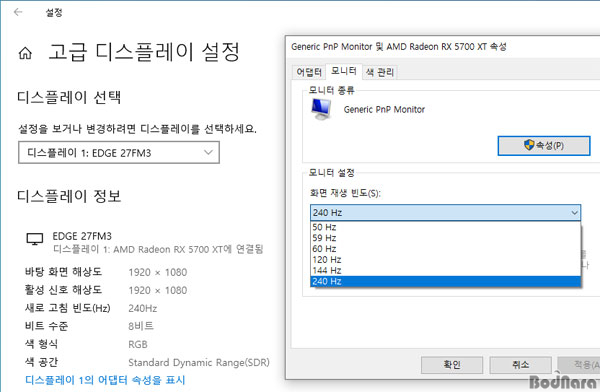Click the Generic PnP Monitor icon
The height and width of the screenshot is (392, 600).
321,109
